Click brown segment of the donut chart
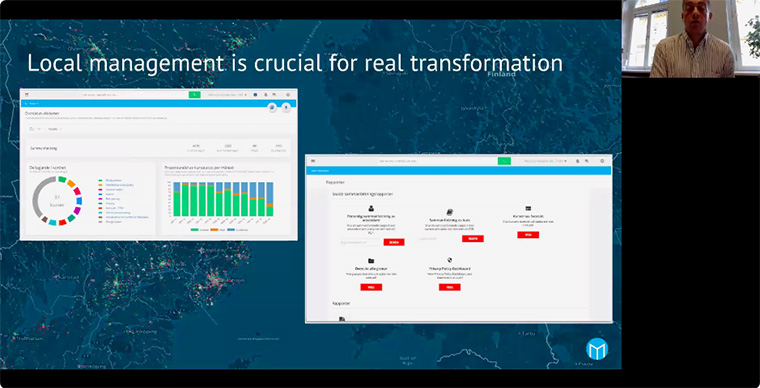Viewport: 760px width, 388px height. (45, 219)
